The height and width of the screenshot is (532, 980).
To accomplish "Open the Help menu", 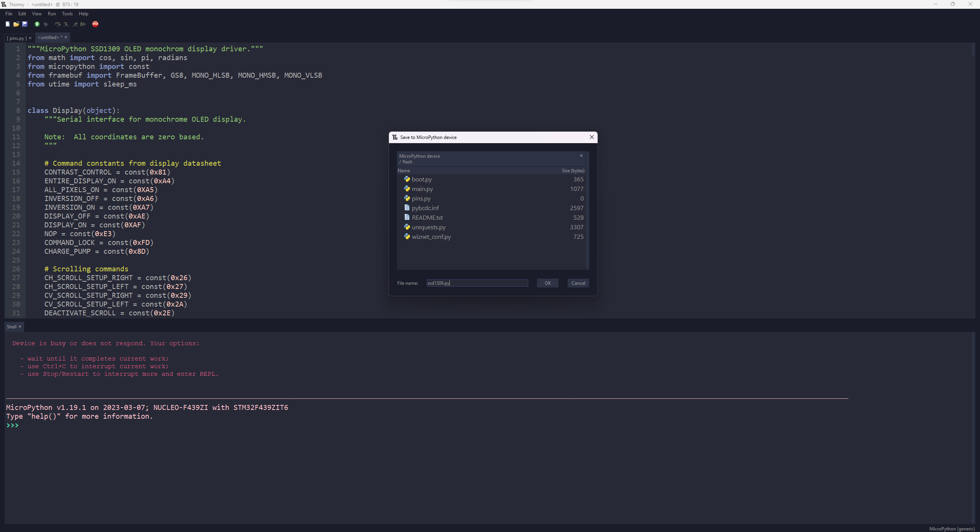I will coord(83,14).
